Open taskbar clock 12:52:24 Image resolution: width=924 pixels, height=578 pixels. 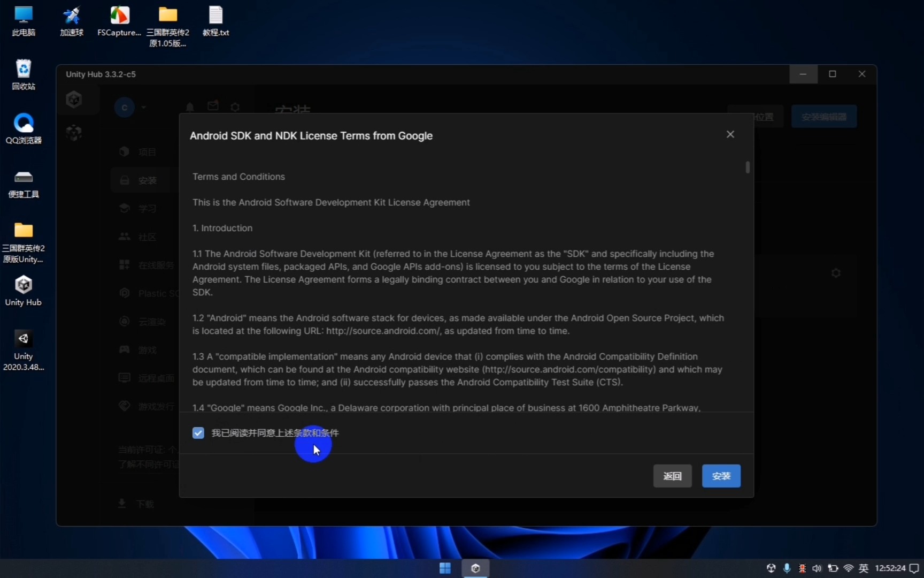click(x=890, y=568)
